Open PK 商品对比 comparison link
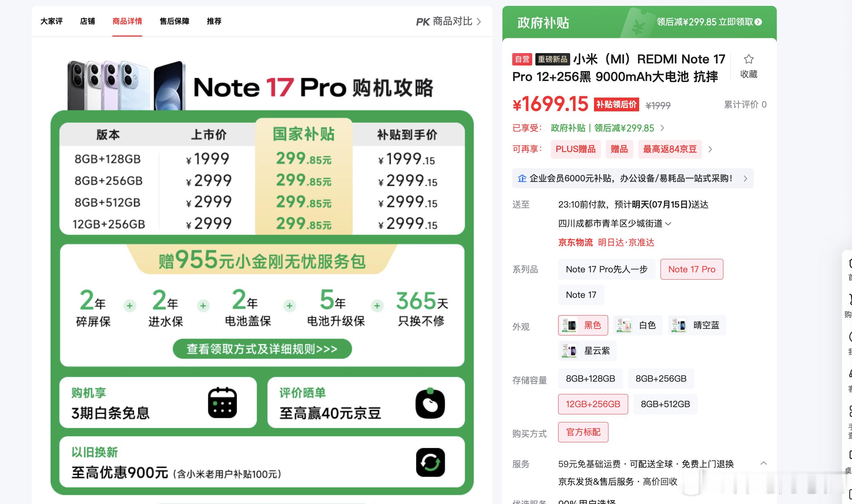Viewport: 852px width, 504px height. (x=448, y=22)
